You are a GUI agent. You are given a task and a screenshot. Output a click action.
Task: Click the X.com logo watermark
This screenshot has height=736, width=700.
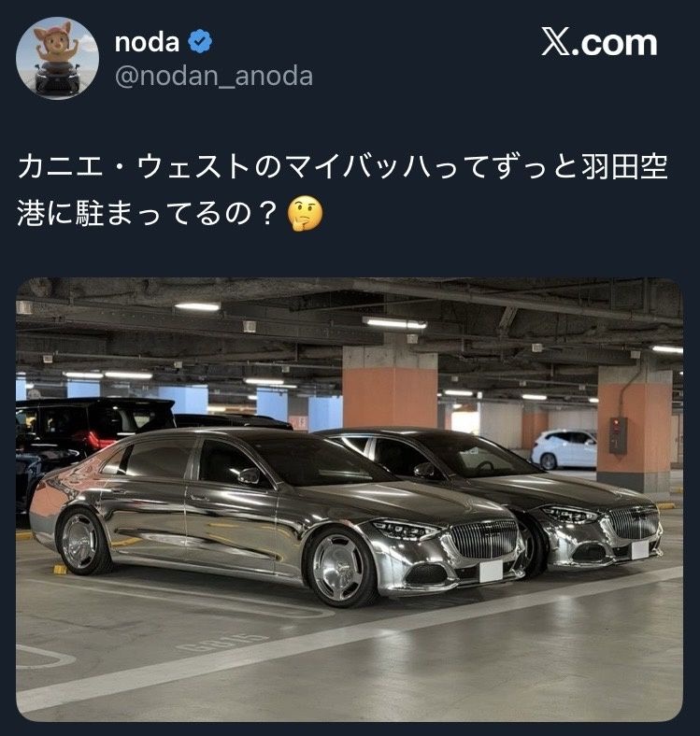tap(599, 43)
